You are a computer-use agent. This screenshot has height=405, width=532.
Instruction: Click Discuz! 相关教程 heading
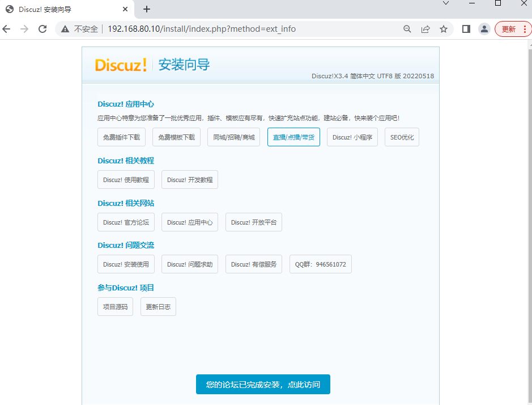126,161
